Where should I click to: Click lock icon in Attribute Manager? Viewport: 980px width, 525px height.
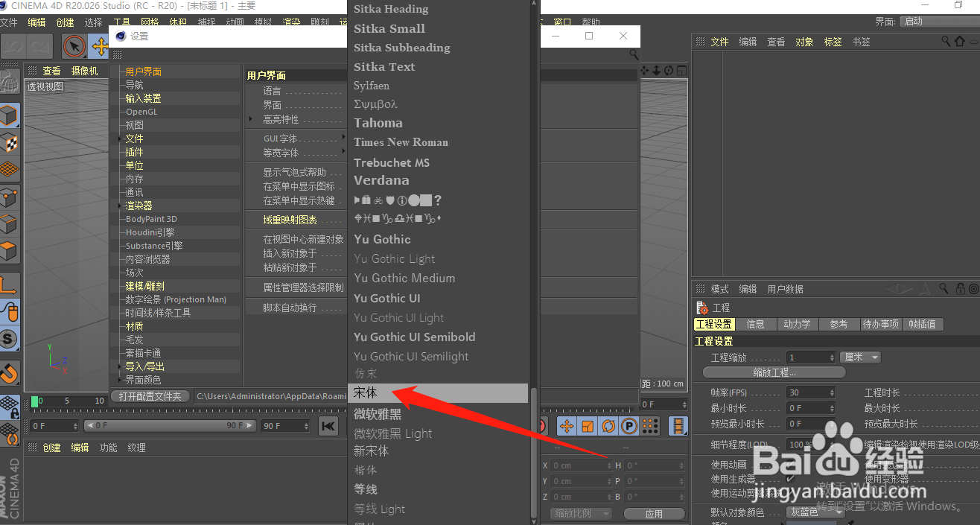960,289
